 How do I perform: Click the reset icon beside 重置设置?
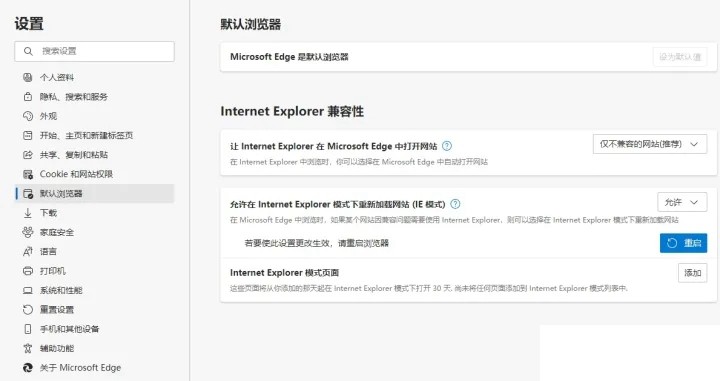[28, 309]
